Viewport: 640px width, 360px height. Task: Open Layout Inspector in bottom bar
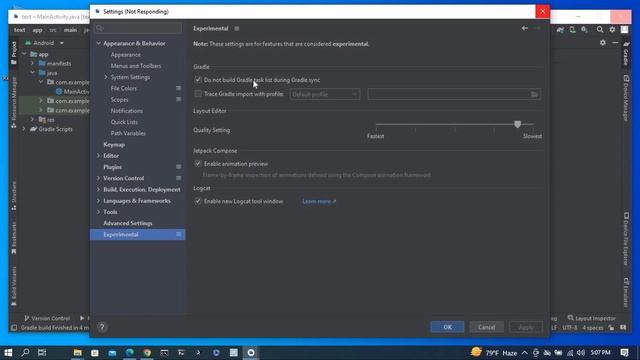tap(591, 318)
